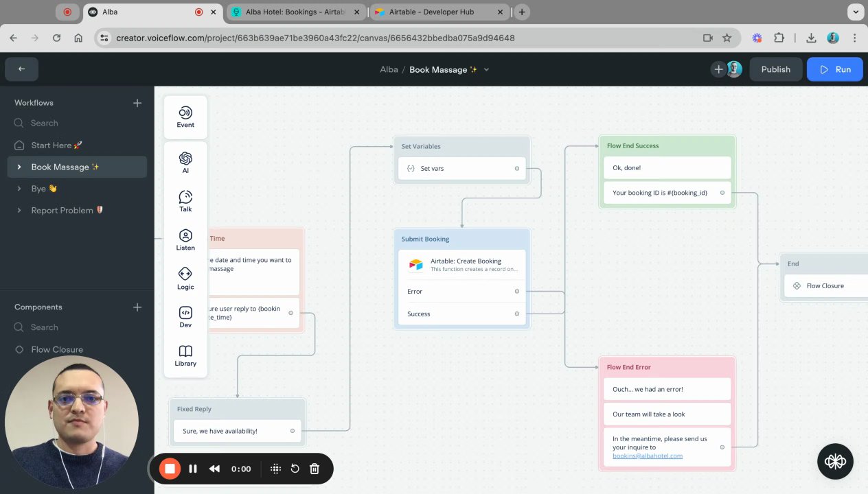Close the Alba browser tab

[x=213, y=12]
